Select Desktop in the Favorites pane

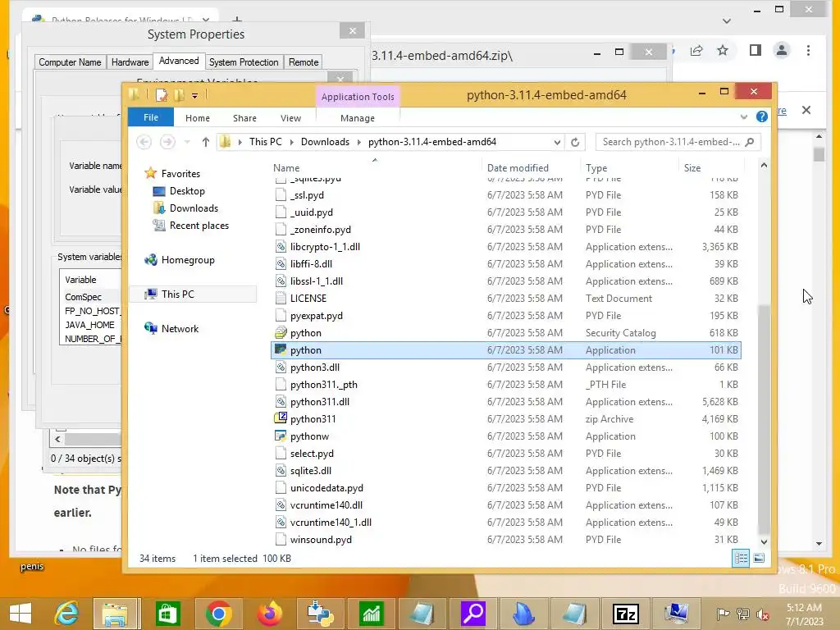pos(187,190)
